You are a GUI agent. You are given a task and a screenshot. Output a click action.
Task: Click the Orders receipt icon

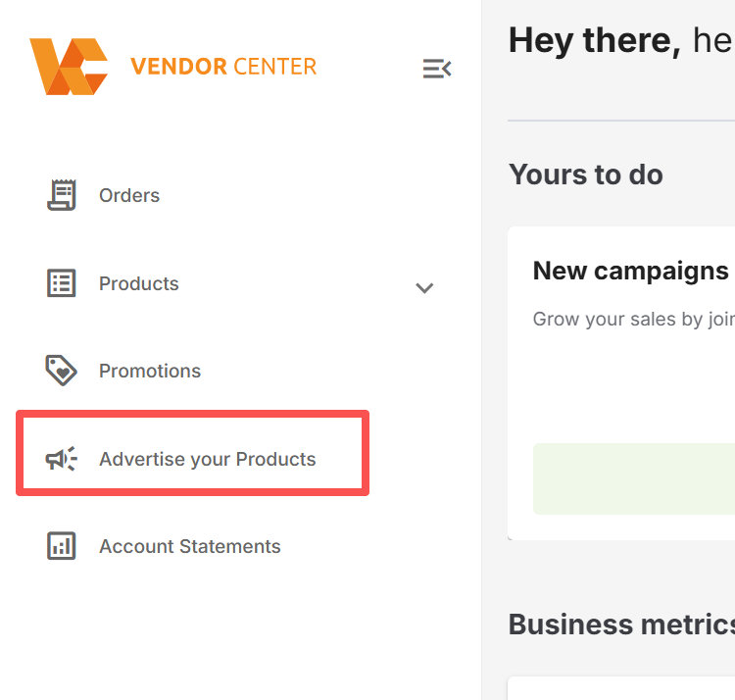(x=62, y=194)
